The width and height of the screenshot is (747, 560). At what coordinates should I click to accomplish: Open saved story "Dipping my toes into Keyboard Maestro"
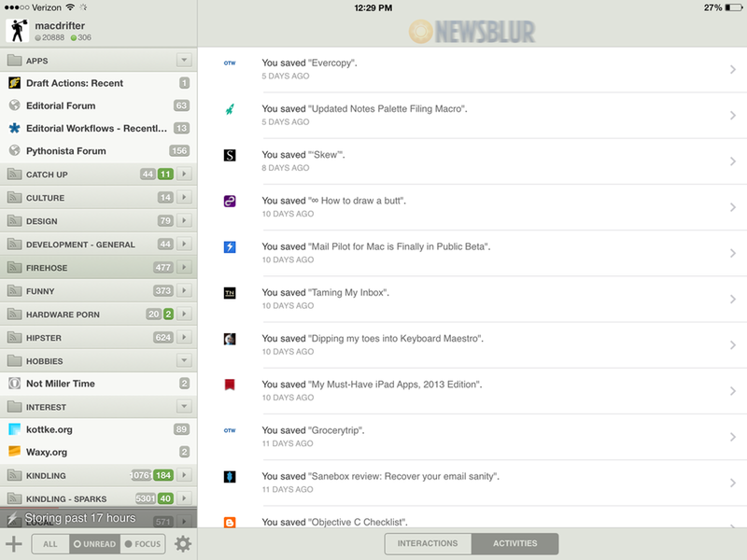tap(472, 344)
